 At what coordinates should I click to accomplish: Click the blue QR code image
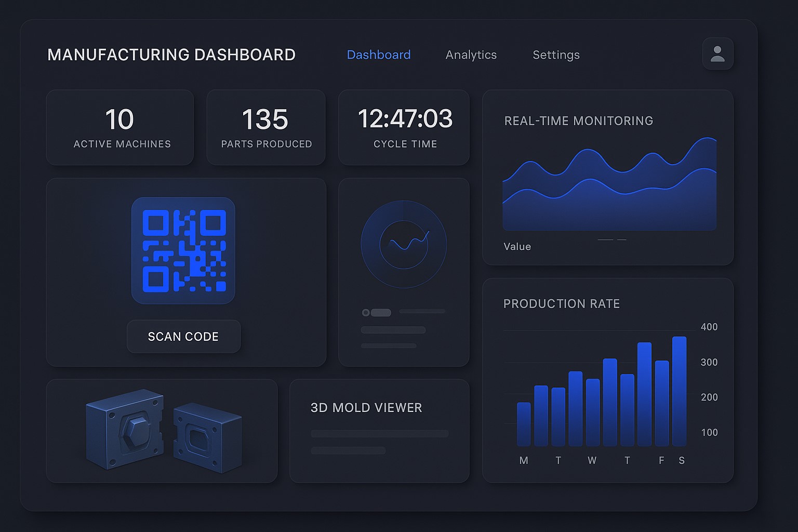183,250
